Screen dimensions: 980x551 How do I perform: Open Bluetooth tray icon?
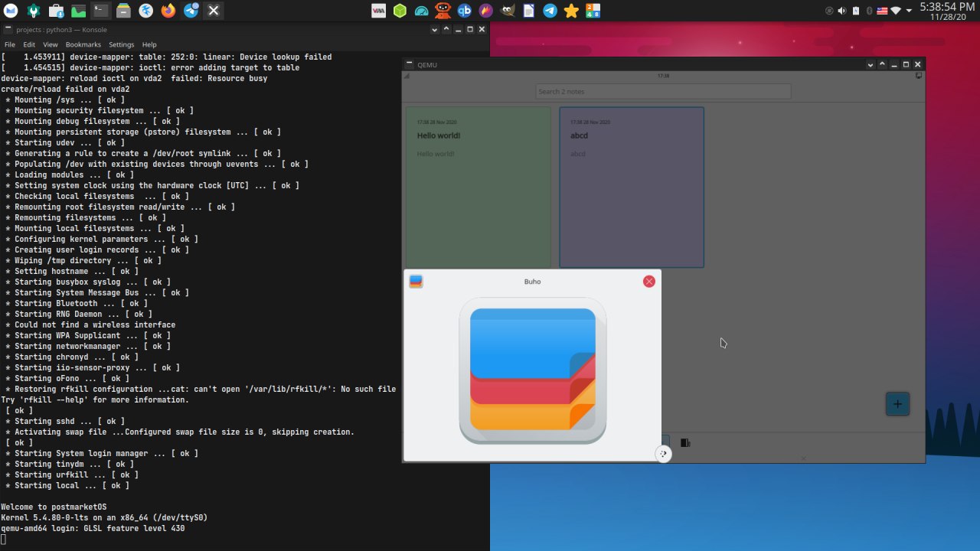[x=869, y=11]
